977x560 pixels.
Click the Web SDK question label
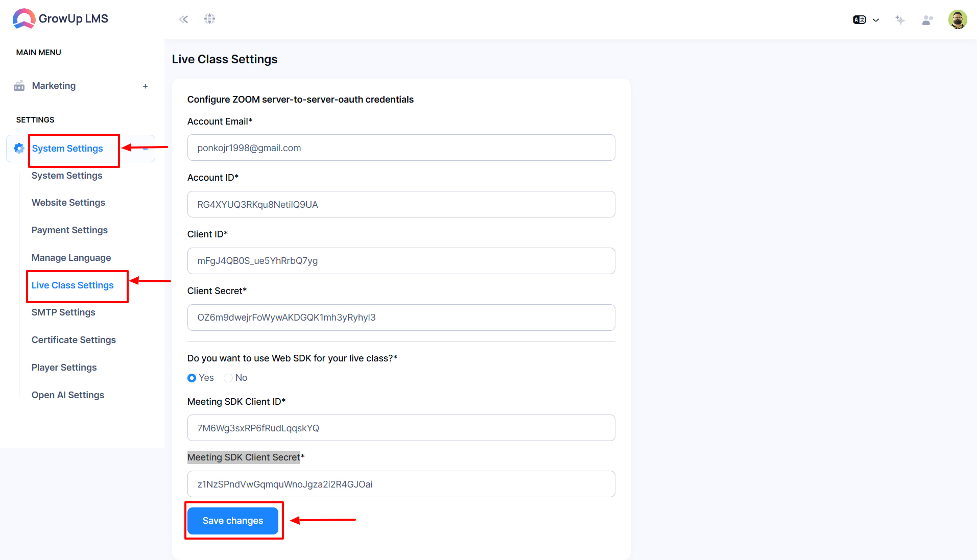pos(292,358)
